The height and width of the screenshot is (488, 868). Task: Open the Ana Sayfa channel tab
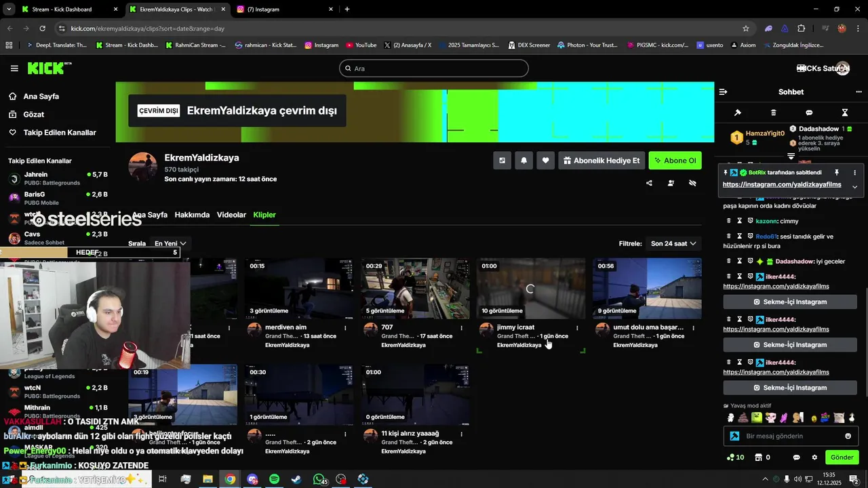tap(149, 215)
